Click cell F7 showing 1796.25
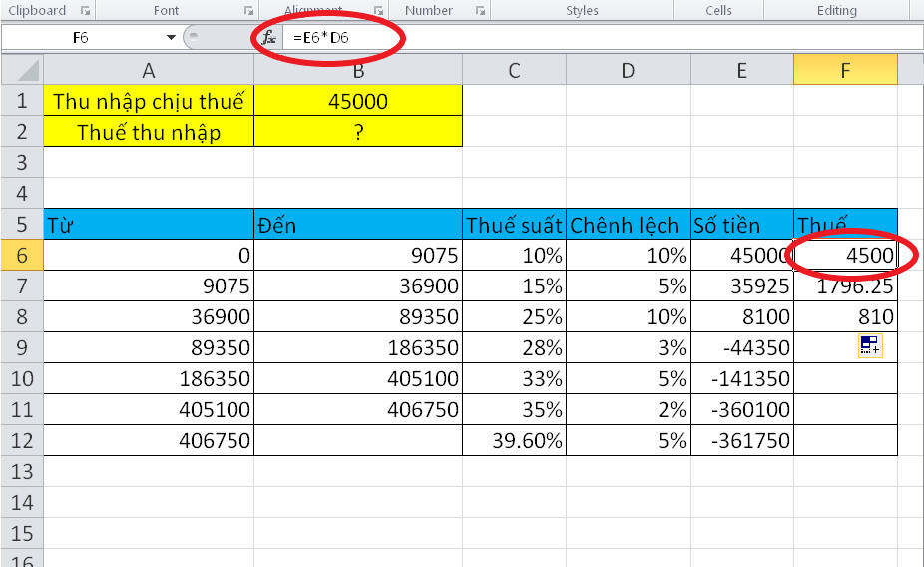Viewport: 924px width, 567px height. [845, 285]
